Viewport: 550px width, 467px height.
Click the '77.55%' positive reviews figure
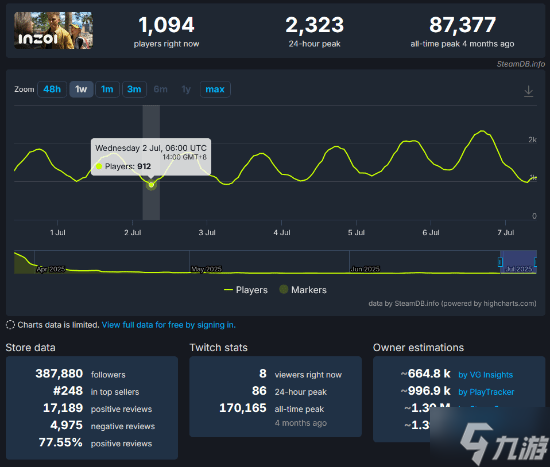pyautogui.click(x=60, y=442)
